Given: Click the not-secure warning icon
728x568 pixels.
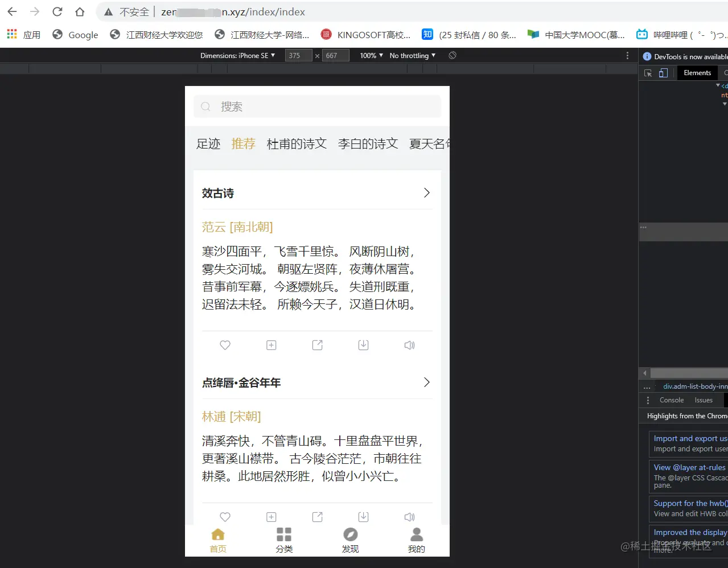Looking at the screenshot, I should pyautogui.click(x=108, y=12).
